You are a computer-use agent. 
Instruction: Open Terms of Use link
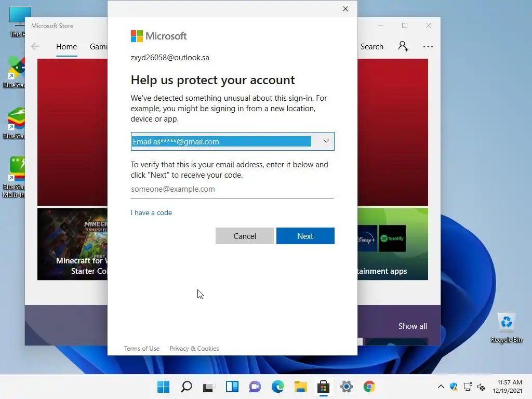(x=142, y=349)
